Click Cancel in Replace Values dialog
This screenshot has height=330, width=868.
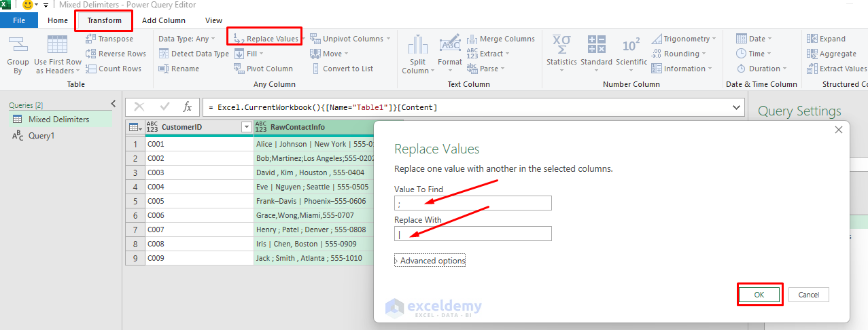pos(809,295)
